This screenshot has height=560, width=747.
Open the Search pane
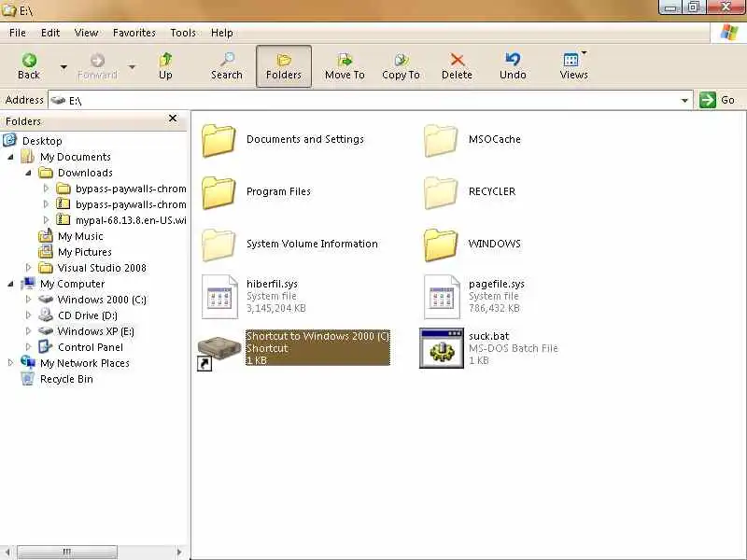(227, 66)
